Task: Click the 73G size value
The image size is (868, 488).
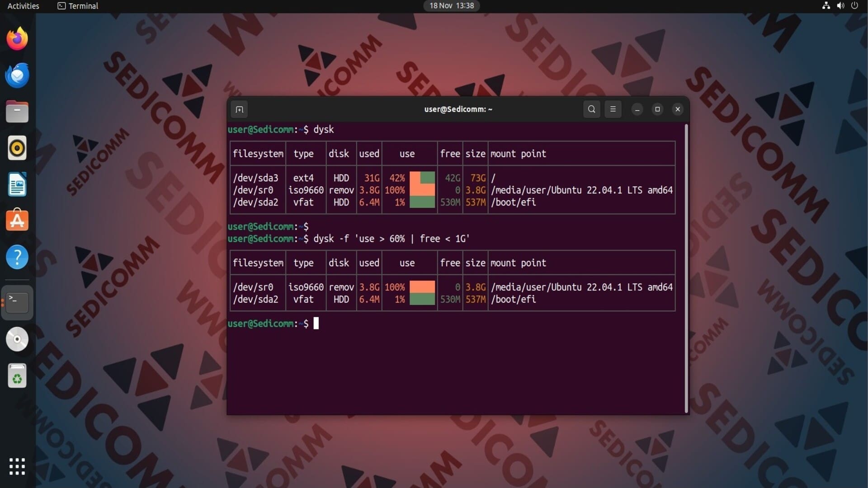Action: click(478, 178)
